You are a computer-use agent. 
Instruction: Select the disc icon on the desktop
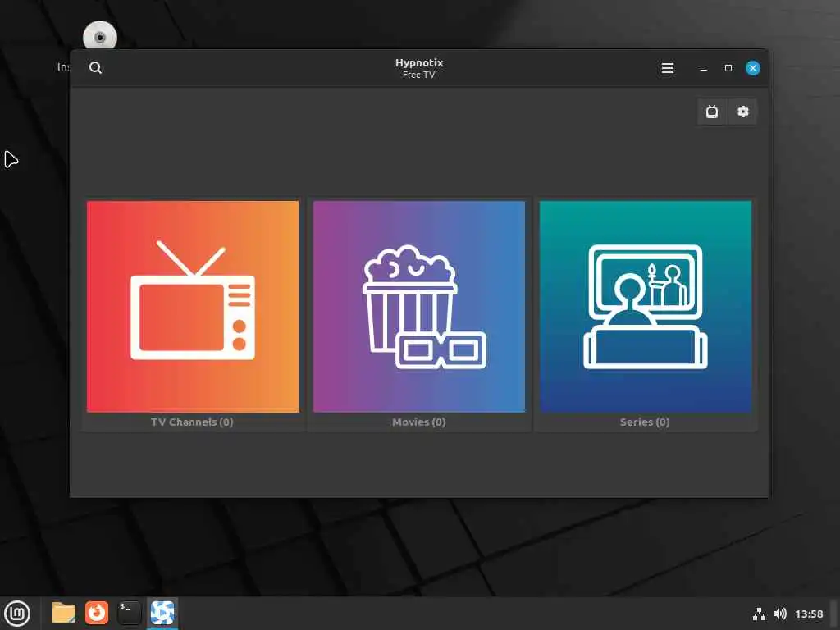pyautogui.click(x=99, y=36)
